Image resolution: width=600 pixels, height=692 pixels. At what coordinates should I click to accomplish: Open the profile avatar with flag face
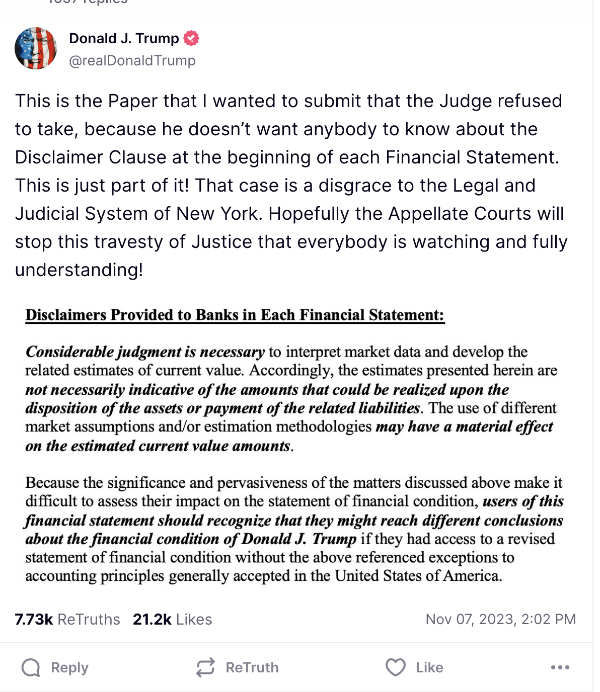(x=35, y=48)
